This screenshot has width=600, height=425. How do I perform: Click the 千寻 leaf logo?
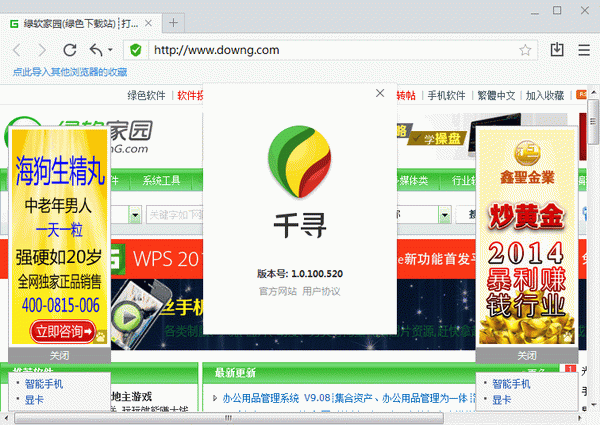pos(300,162)
